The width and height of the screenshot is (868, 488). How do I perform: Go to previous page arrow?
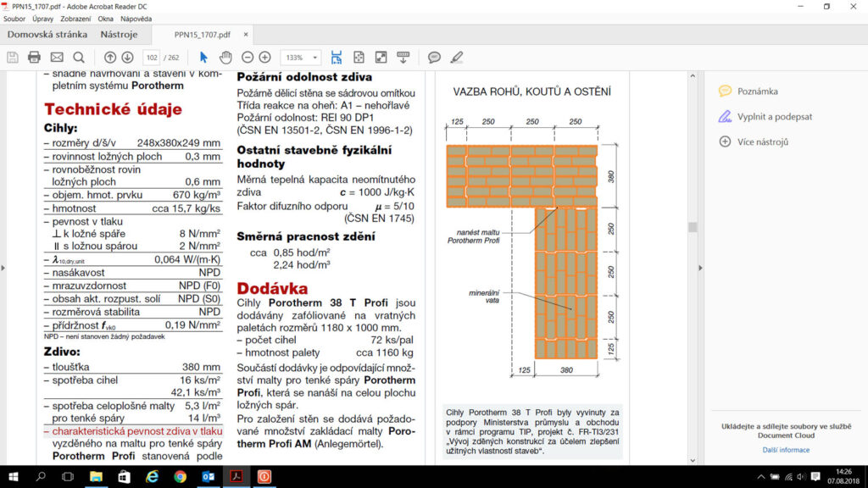(109, 57)
